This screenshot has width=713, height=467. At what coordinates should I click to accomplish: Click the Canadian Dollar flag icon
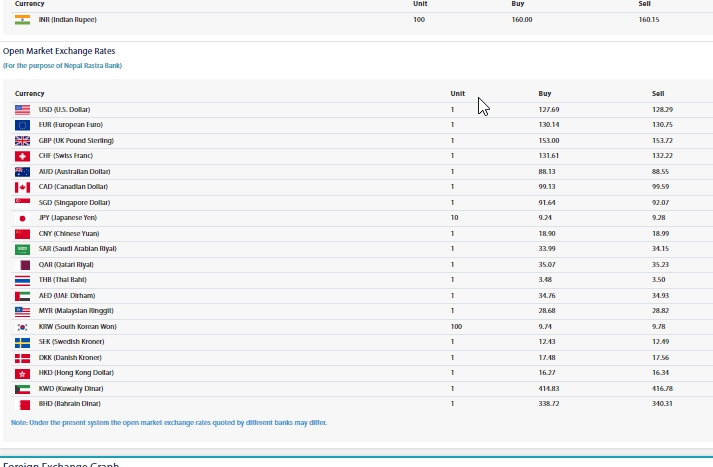point(22,187)
